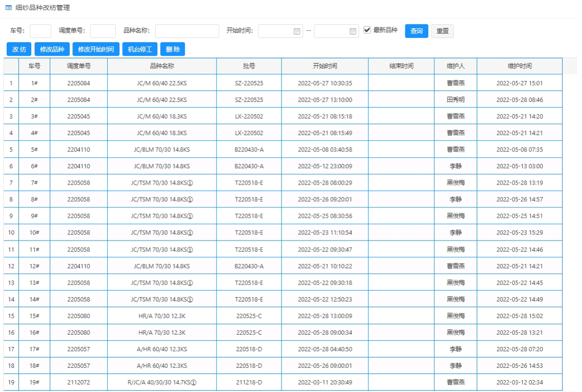582x392 pixels.
Task: Click A/HR 60/40 12.3KS in row 17#
Action: tap(162, 349)
